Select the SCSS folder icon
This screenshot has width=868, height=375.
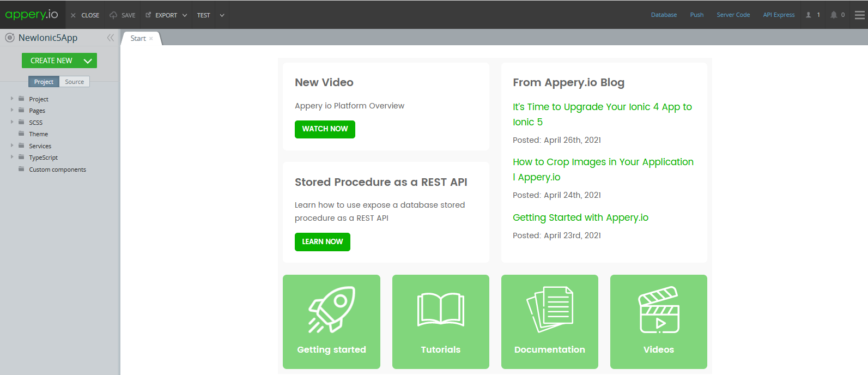pos(21,122)
